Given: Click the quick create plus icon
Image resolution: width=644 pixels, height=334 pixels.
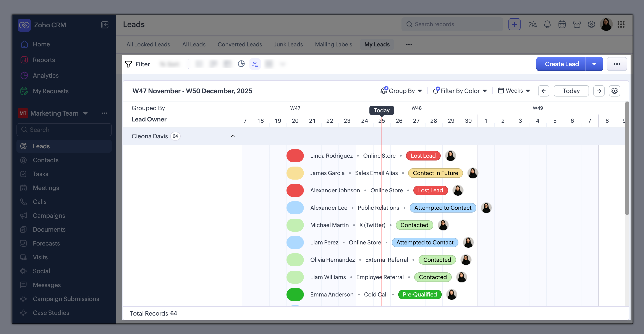Looking at the screenshot, I should click(x=514, y=24).
